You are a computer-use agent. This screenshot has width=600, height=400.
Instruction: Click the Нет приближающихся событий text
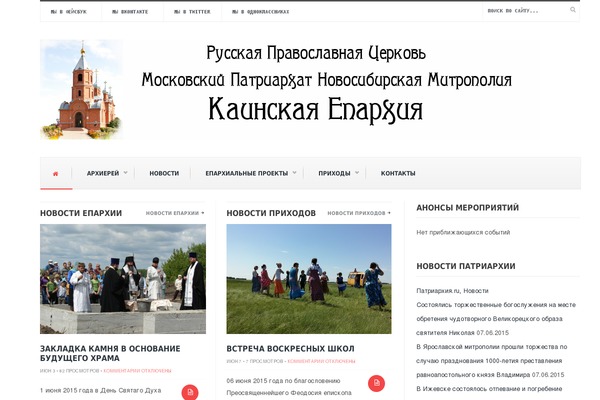[x=463, y=232]
